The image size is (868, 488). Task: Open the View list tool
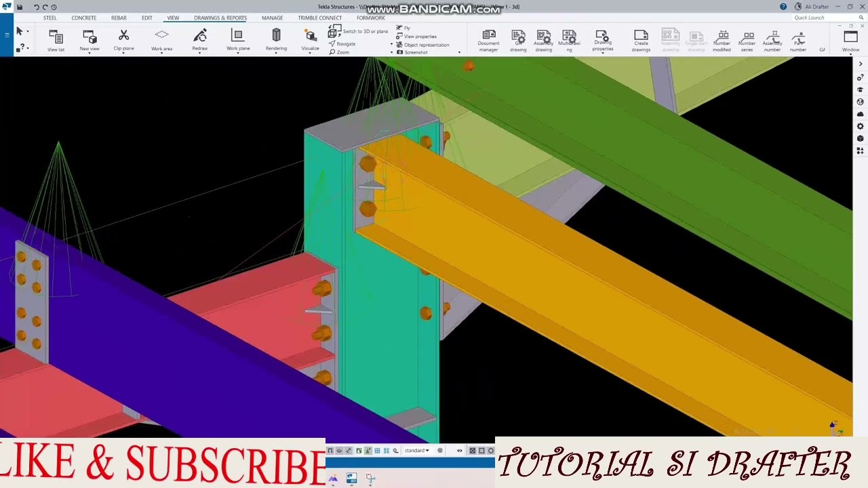click(x=56, y=40)
